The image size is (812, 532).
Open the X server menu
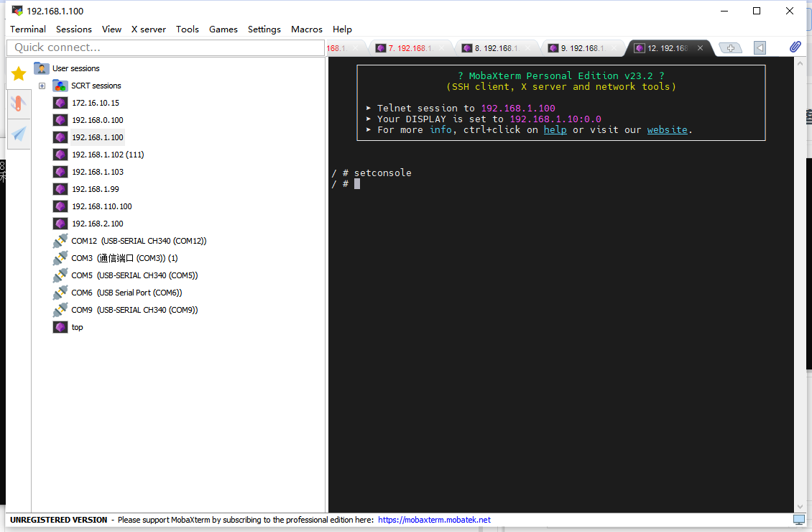point(149,29)
